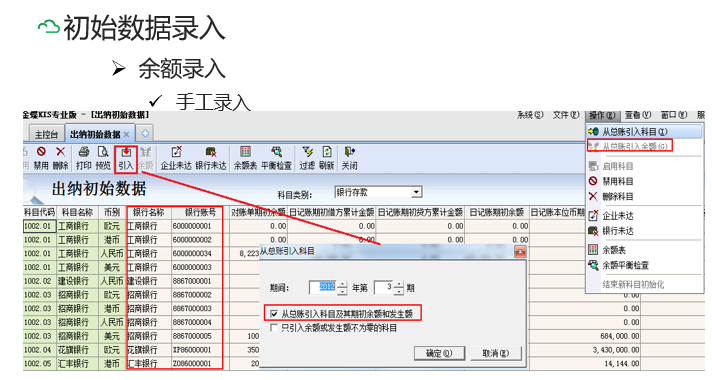Select account number cell 8867000001
712x380 pixels.
click(x=200, y=281)
